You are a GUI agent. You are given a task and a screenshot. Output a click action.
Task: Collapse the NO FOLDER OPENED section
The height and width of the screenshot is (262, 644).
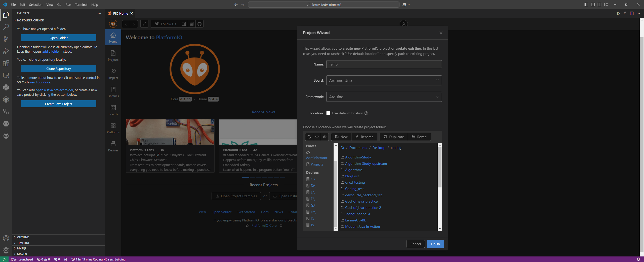(59, 20)
